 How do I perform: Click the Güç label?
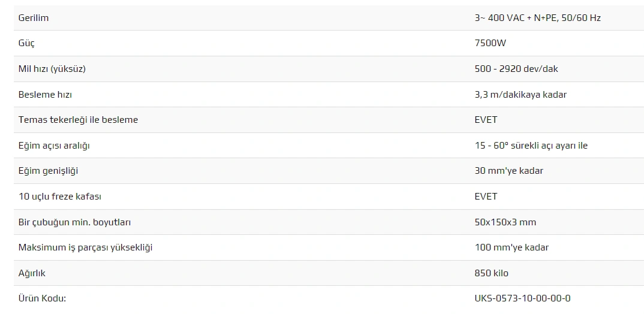27,43
